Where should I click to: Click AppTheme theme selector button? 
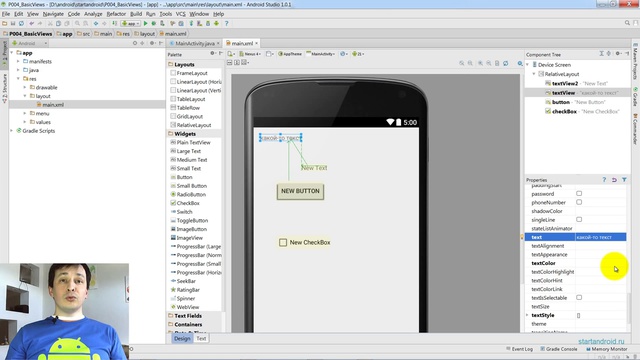(290, 54)
